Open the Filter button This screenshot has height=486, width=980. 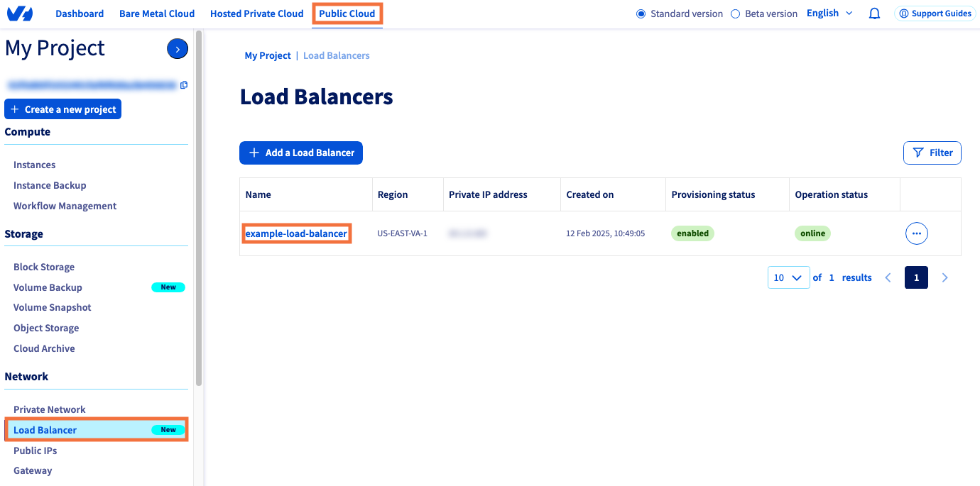click(932, 153)
